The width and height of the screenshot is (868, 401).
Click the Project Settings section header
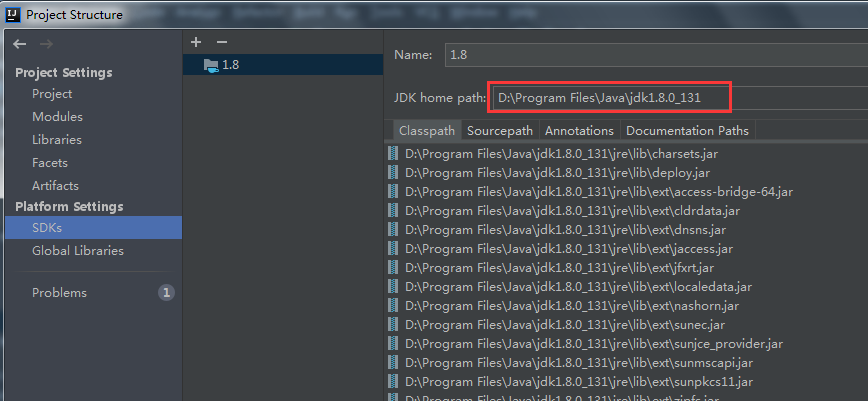pyautogui.click(x=64, y=73)
